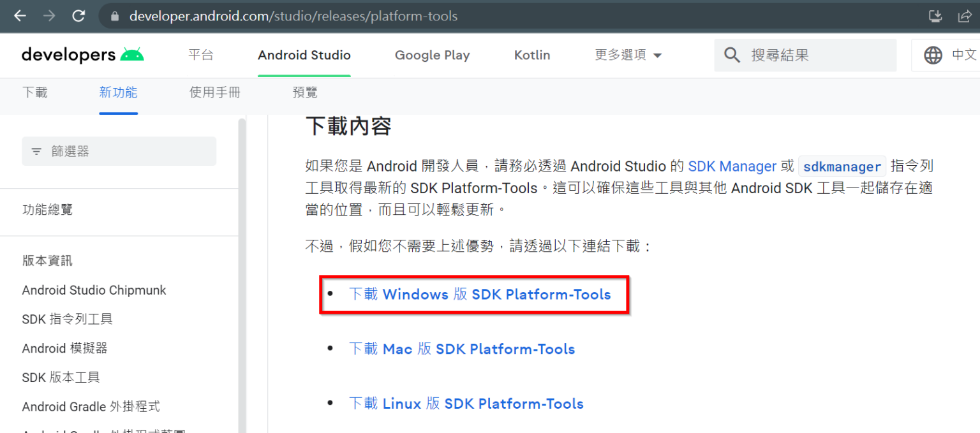Select Android Studio Chipmunk in sidebar
The height and width of the screenshot is (433, 980).
pos(94,290)
